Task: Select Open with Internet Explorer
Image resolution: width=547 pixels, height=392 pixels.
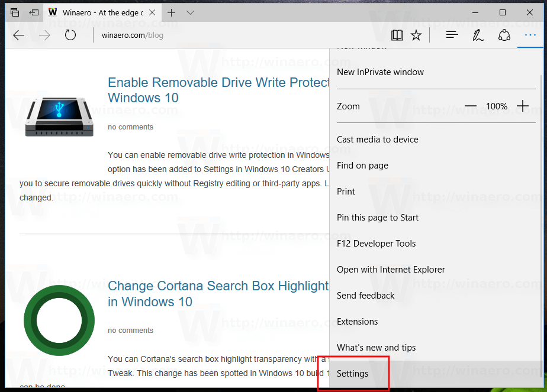Action: point(391,269)
